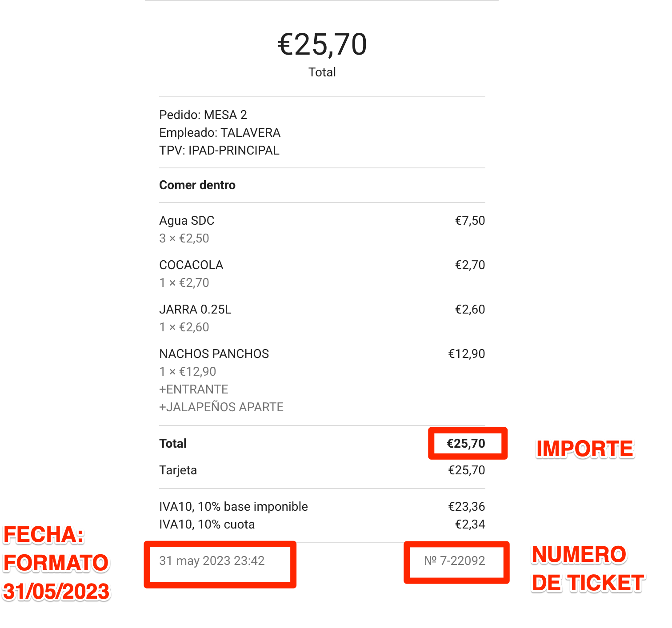Select the Empleado: TALAVERA text
Viewport: 672px width, 628px height.
click(x=220, y=133)
